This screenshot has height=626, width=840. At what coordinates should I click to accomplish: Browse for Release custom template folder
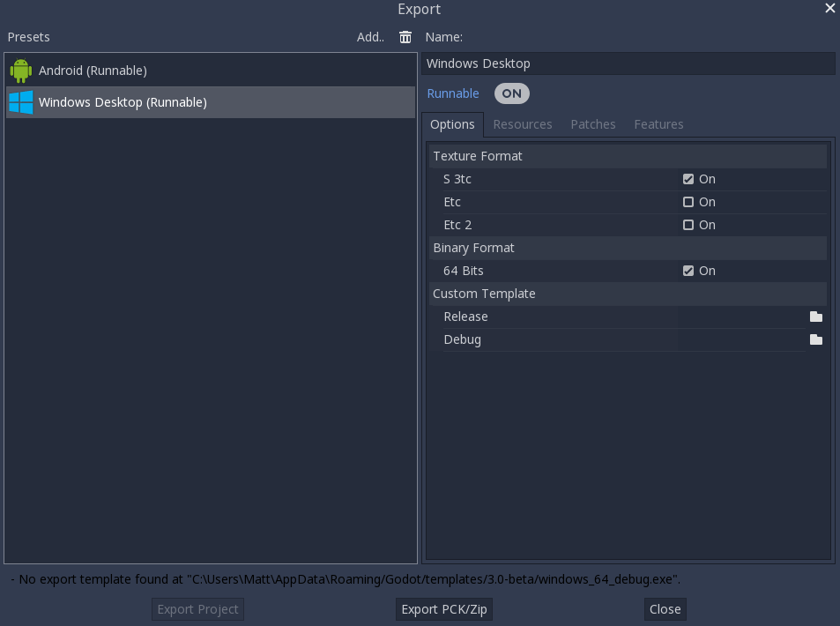(816, 317)
